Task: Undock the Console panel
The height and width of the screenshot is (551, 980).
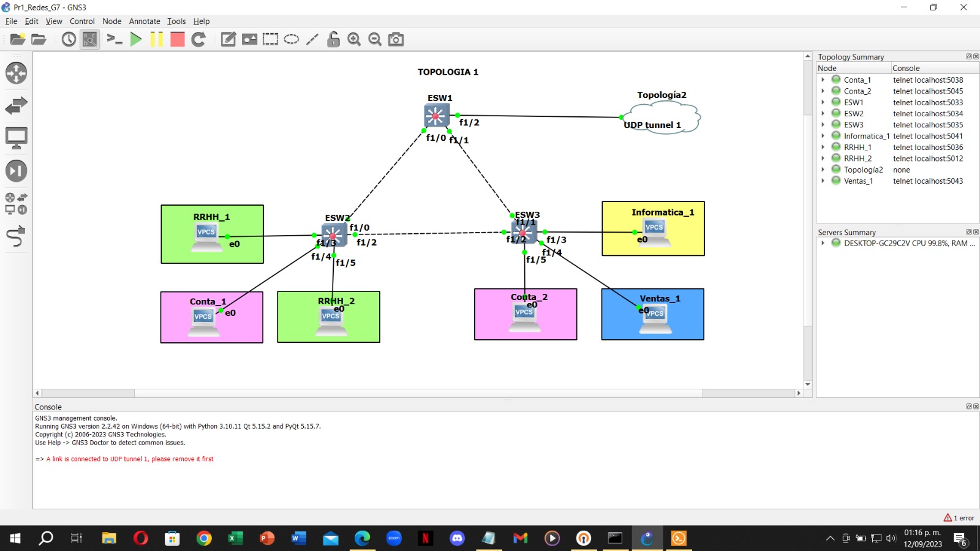Action: point(968,406)
